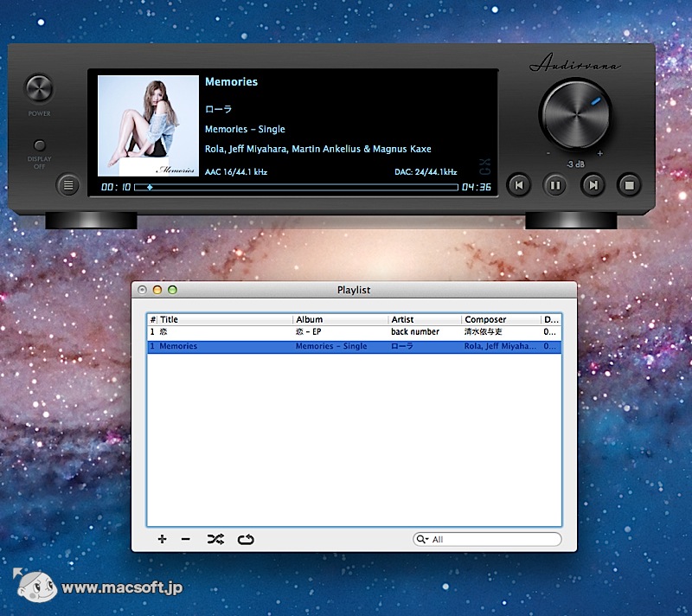Image resolution: width=692 pixels, height=616 pixels.
Task: Add a track with the plus button
Action: pos(162,539)
